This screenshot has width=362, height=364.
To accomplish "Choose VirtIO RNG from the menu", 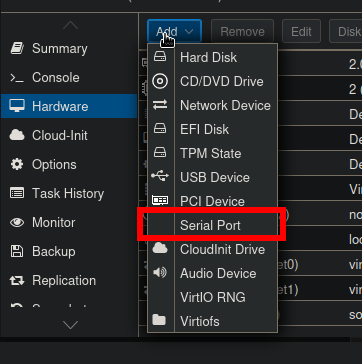I will [x=212, y=297].
